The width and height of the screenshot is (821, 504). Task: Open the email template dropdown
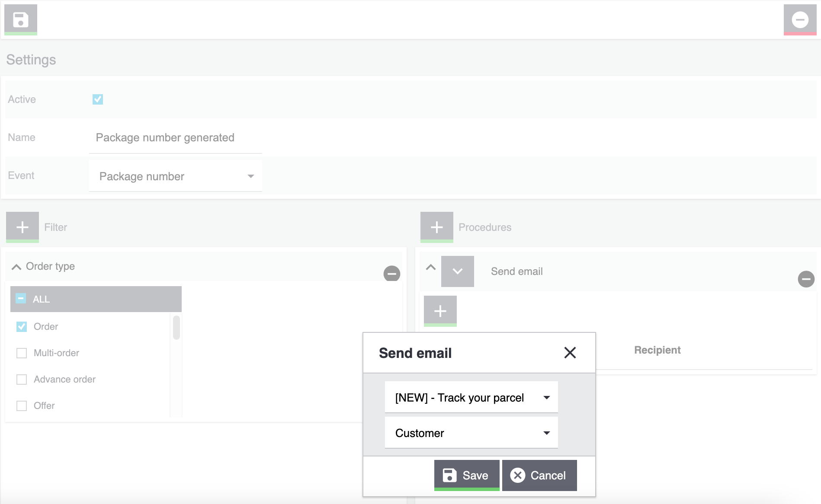coord(471,397)
